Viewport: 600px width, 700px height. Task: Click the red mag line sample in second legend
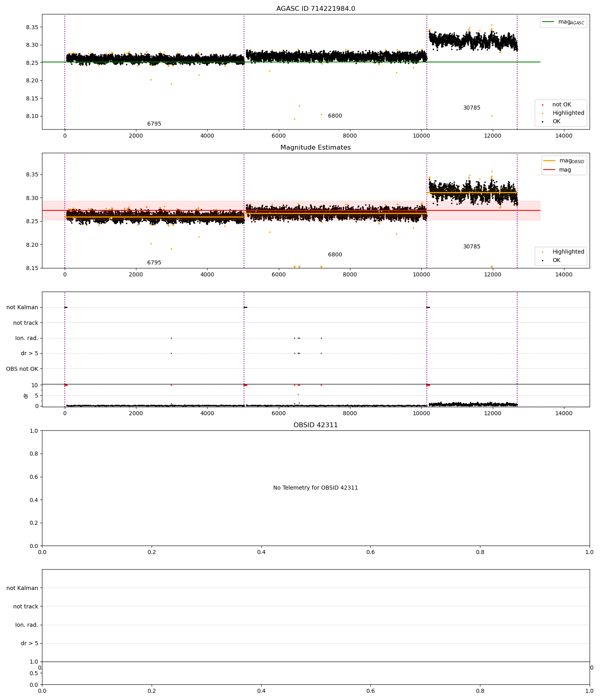click(550, 170)
